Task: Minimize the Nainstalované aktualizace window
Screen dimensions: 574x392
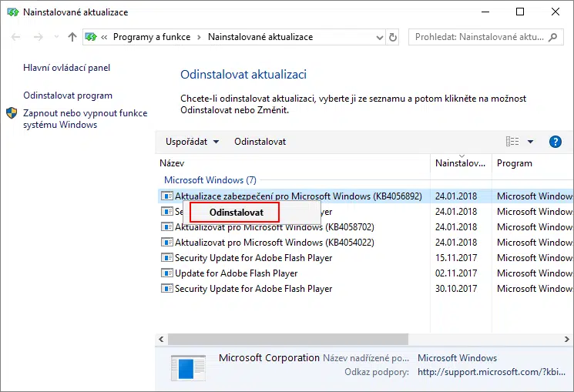Action: 485,12
